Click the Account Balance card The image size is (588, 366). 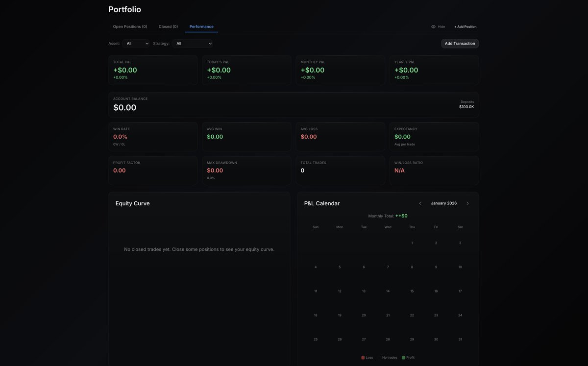[294, 105]
